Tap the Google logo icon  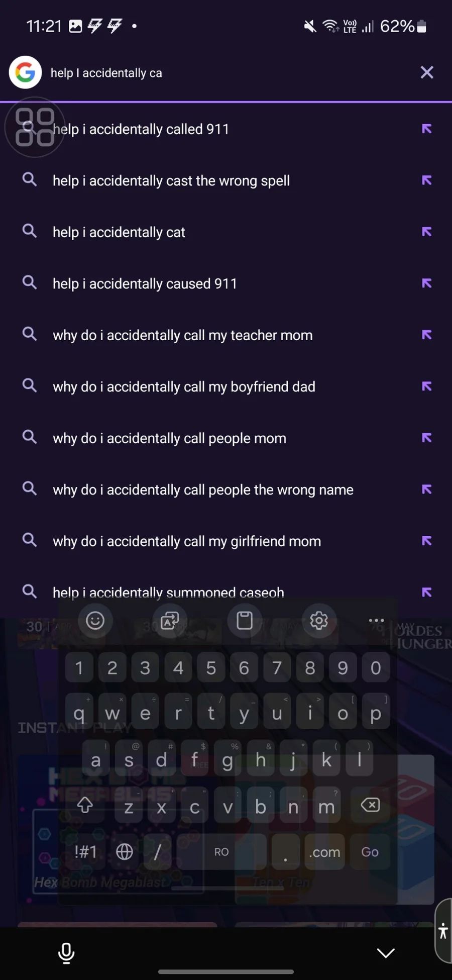pos(25,72)
